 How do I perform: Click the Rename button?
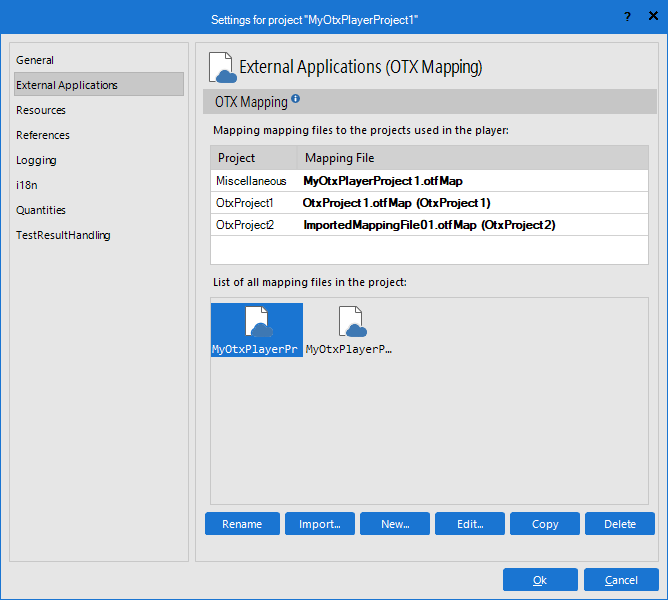(x=242, y=524)
